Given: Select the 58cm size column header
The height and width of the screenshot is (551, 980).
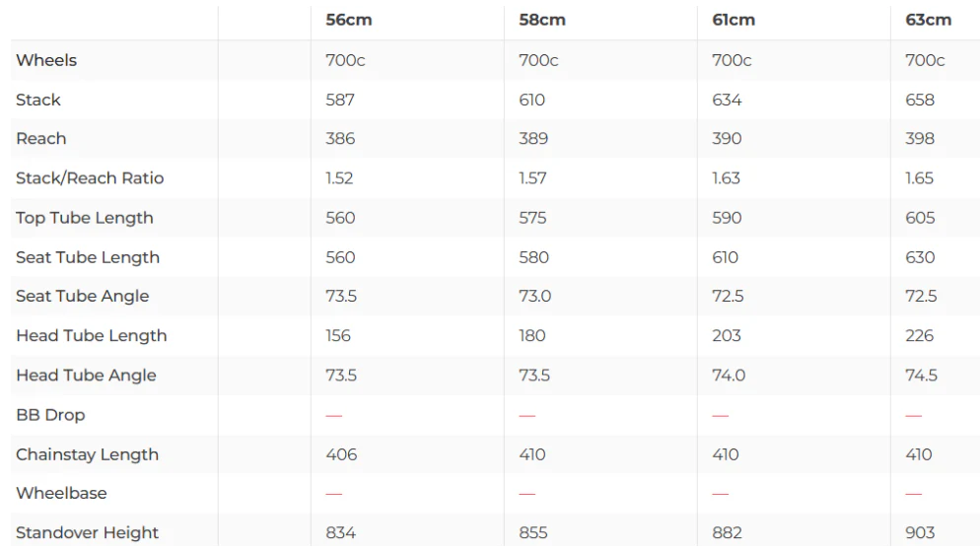Looking at the screenshot, I should tap(542, 20).
